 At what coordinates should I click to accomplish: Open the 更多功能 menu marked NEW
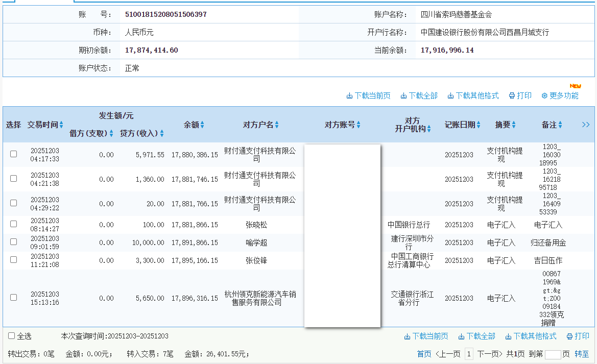(x=559, y=95)
